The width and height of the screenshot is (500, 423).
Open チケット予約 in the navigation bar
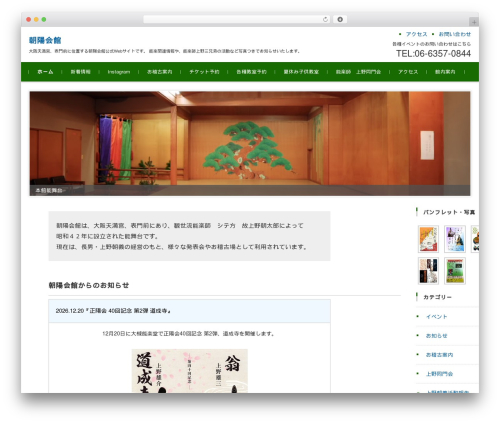(x=204, y=72)
